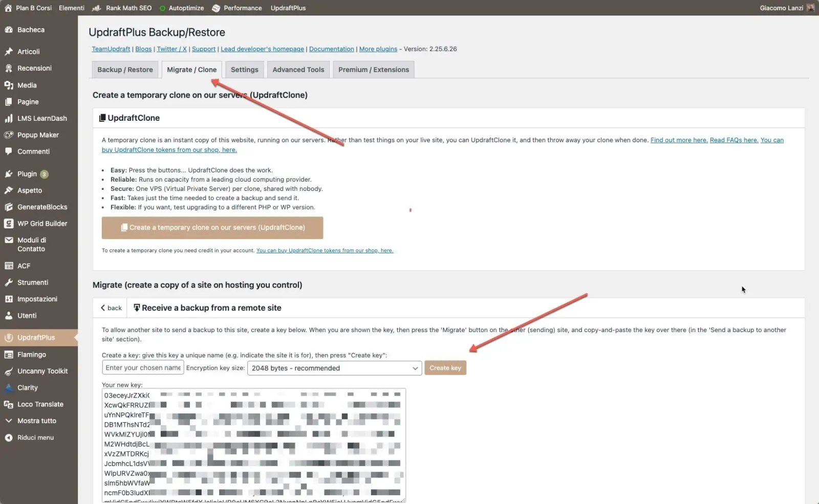Open the Support link

pos(204,49)
